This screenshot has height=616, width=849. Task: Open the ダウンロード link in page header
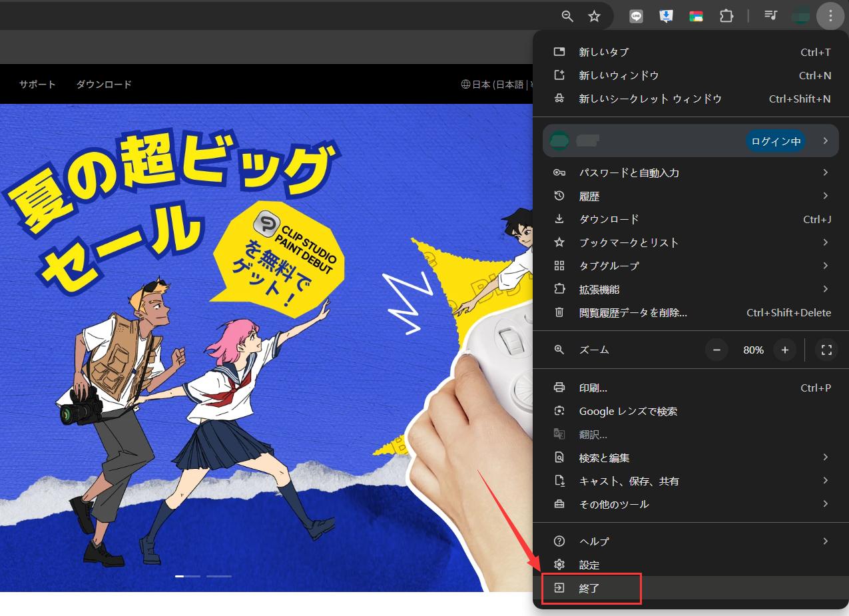point(104,84)
